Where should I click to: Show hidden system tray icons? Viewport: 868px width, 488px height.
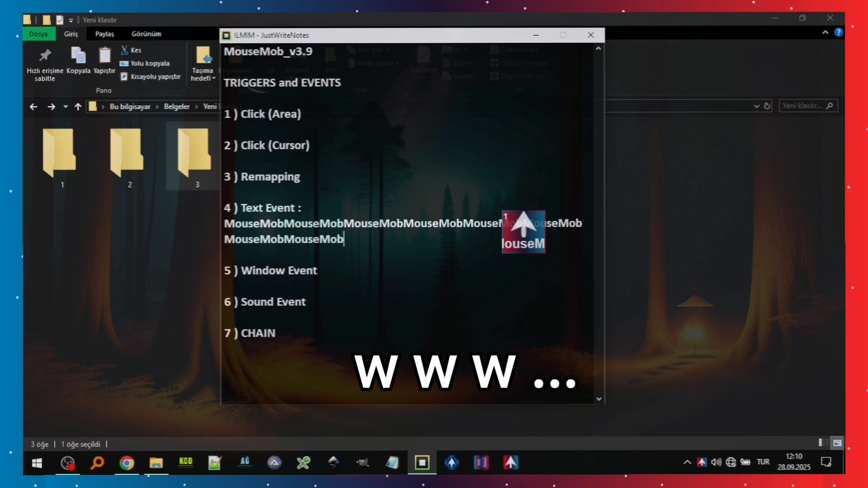click(687, 462)
